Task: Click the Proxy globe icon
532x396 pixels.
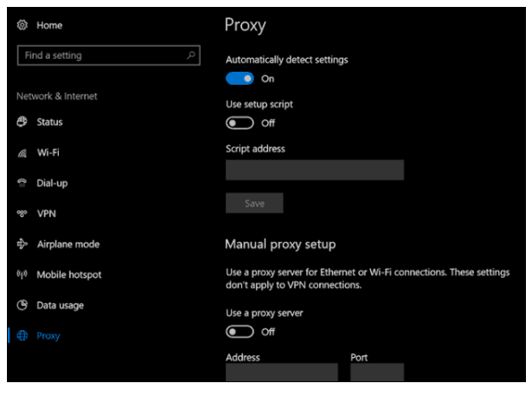Action: point(22,335)
